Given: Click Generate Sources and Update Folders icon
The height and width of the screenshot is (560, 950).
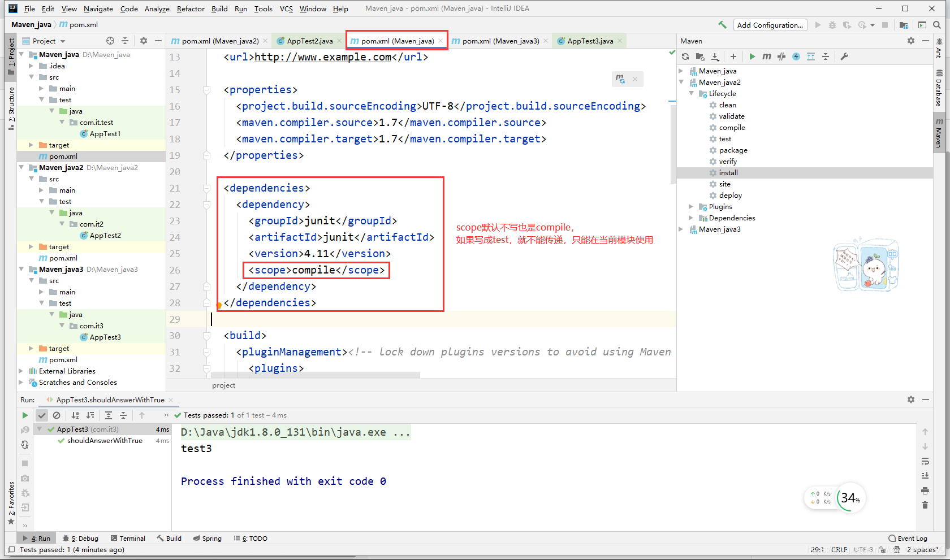Looking at the screenshot, I should pyautogui.click(x=700, y=57).
